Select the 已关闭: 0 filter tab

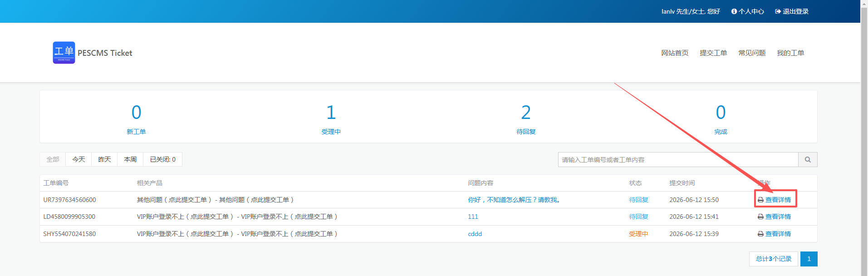click(162, 159)
